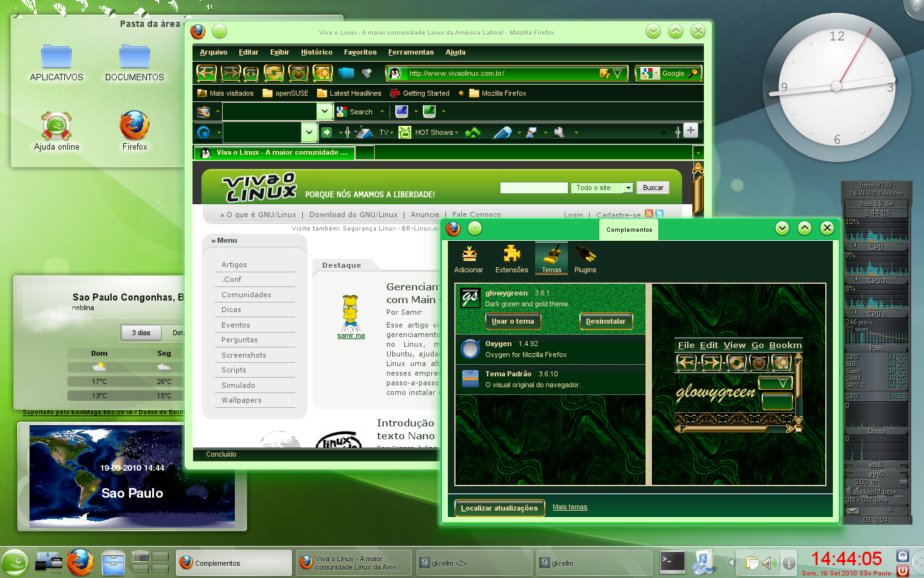Viewport: 924px width, 578px height.
Task: Click the golden Reload button in Firefox
Action: [273, 73]
